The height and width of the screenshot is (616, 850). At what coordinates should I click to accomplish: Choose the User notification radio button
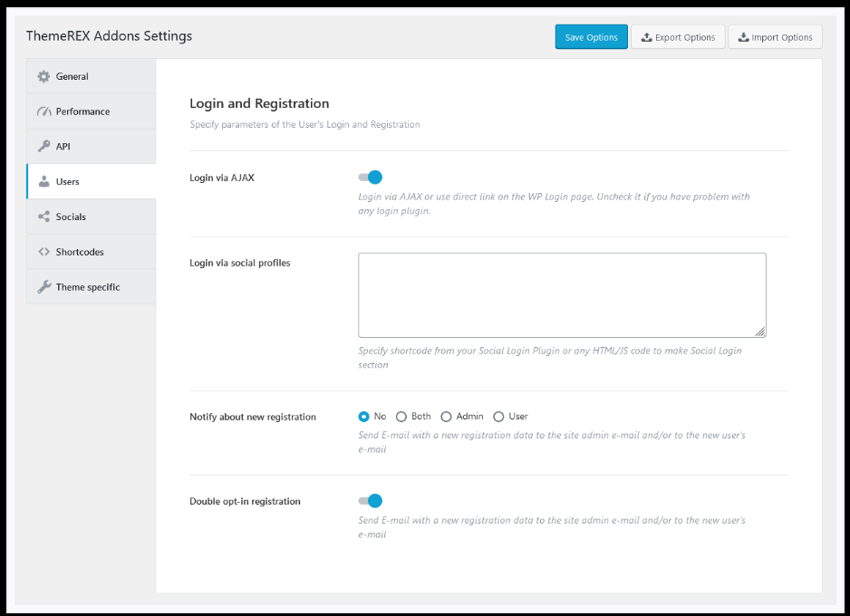coord(498,417)
